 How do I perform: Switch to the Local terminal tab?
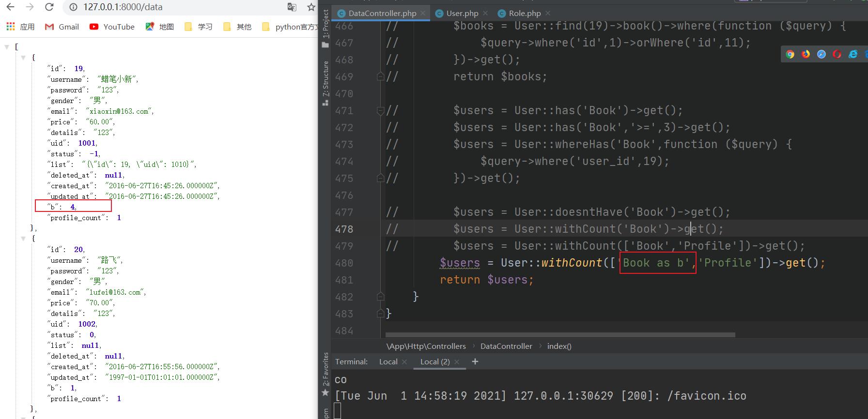pos(388,361)
